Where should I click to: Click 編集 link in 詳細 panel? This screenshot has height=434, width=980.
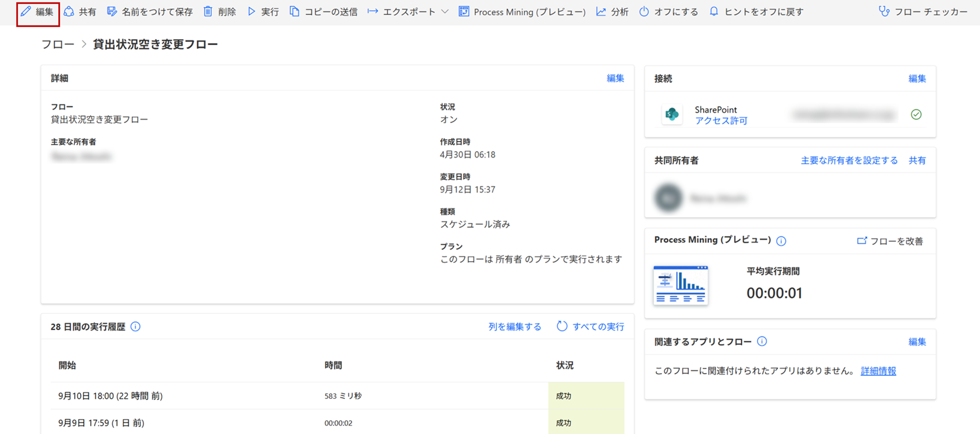pyautogui.click(x=615, y=78)
